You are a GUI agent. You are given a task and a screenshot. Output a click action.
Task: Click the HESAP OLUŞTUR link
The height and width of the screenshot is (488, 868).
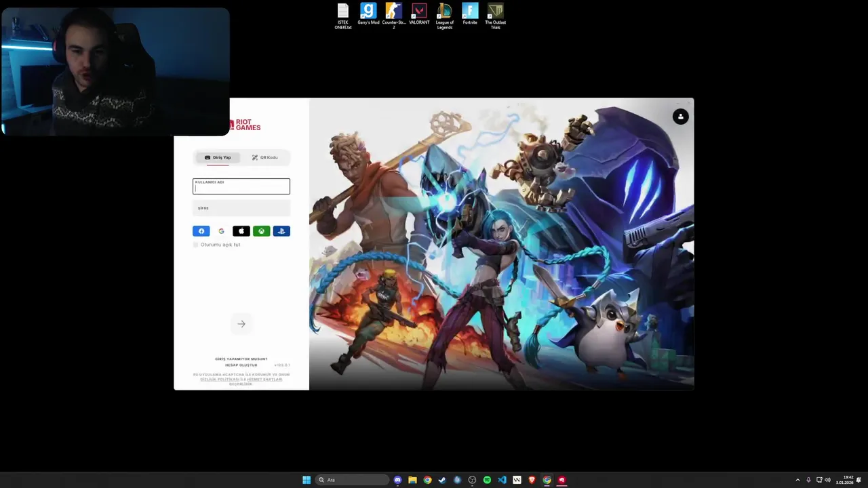(241, 365)
